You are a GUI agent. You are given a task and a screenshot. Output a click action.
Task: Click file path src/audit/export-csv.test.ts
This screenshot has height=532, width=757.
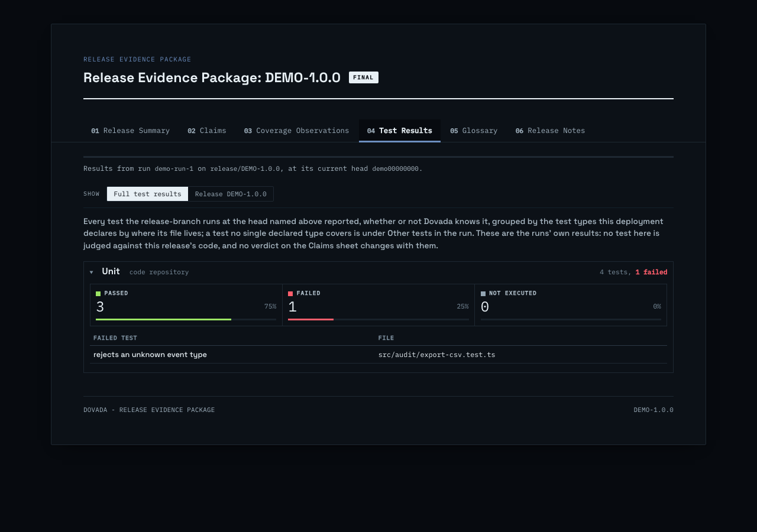coord(436,355)
